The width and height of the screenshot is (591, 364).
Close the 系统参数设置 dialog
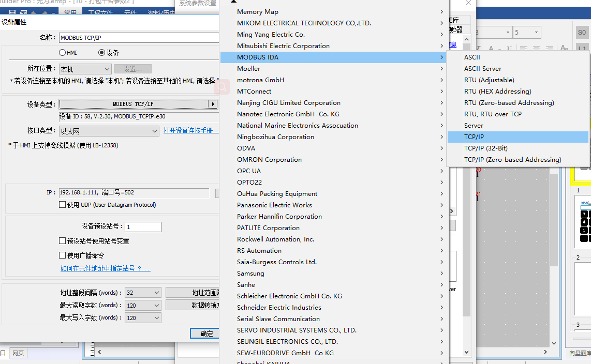click(468, 3)
